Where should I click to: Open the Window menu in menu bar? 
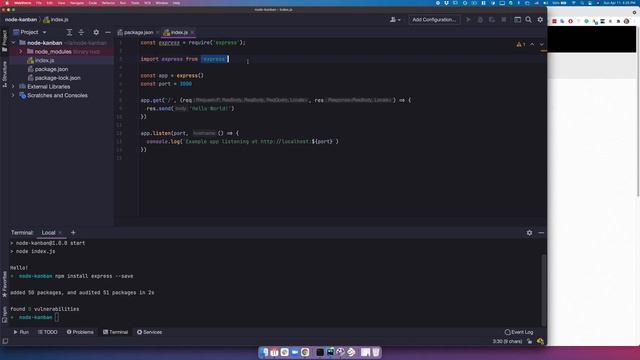[162, 3]
